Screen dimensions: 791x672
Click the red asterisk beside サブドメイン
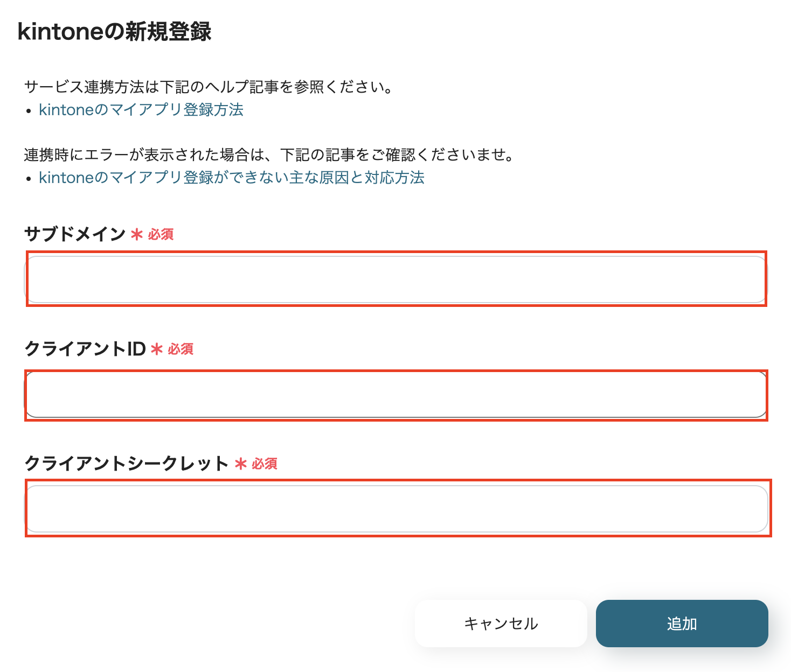click(136, 235)
